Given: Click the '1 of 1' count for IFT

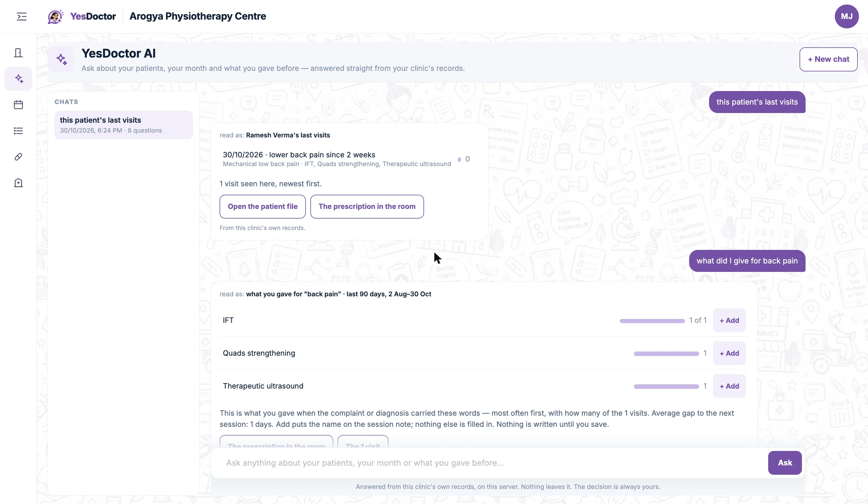Looking at the screenshot, I should coord(698,320).
